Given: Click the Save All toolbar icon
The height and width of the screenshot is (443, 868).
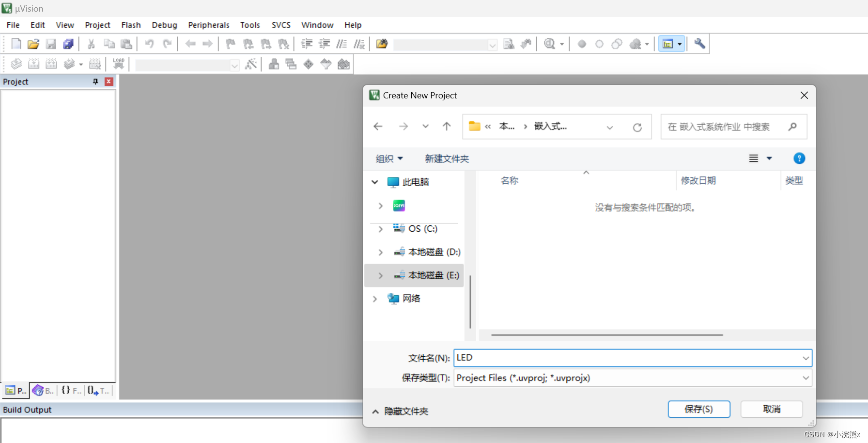Looking at the screenshot, I should pos(68,44).
